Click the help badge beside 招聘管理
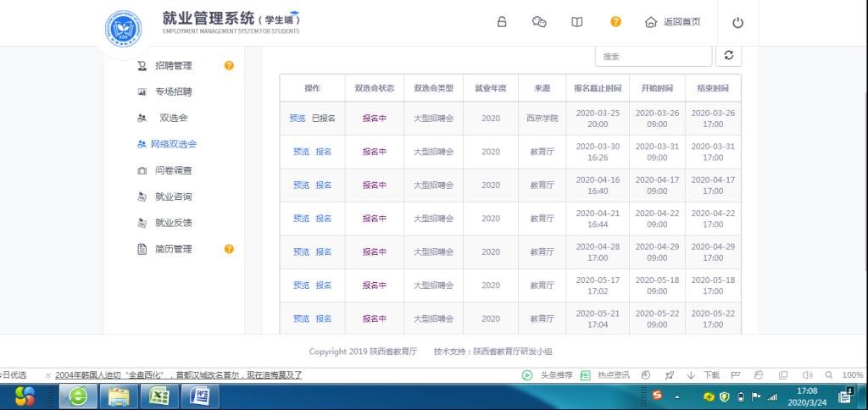The image size is (868, 410). tap(229, 66)
